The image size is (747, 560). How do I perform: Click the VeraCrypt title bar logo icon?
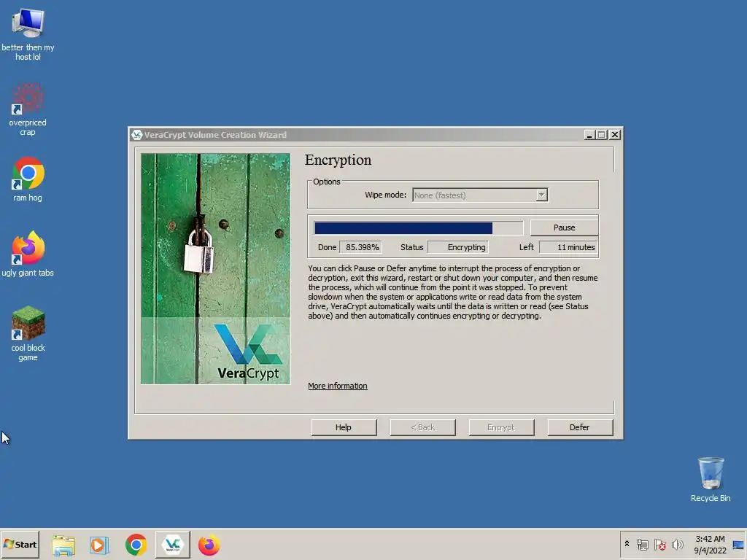click(x=137, y=135)
